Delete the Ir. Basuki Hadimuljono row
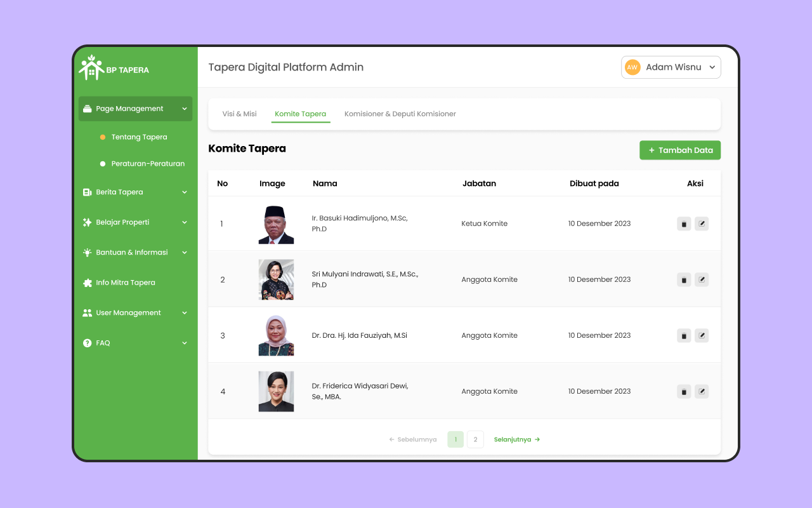 (684, 224)
